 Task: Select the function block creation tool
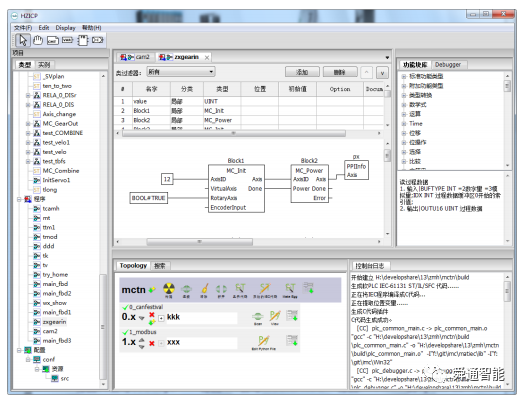[83, 40]
